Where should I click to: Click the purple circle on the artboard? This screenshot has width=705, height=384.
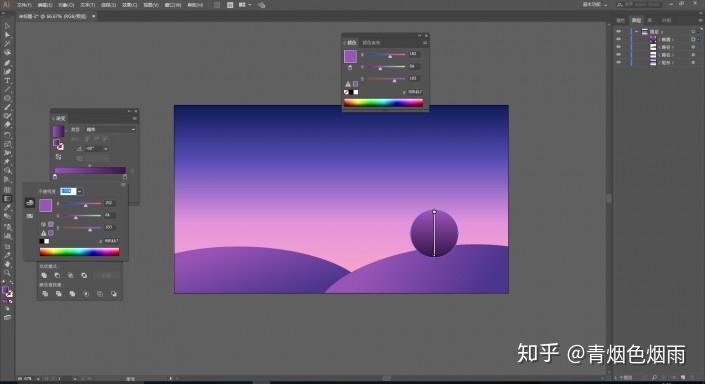(x=434, y=233)
